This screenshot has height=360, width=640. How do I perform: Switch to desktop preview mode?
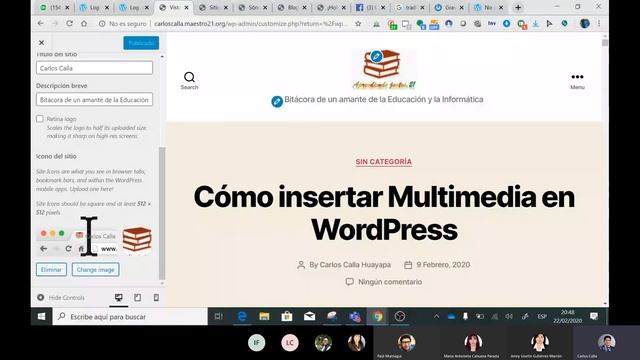click(118, 298)
